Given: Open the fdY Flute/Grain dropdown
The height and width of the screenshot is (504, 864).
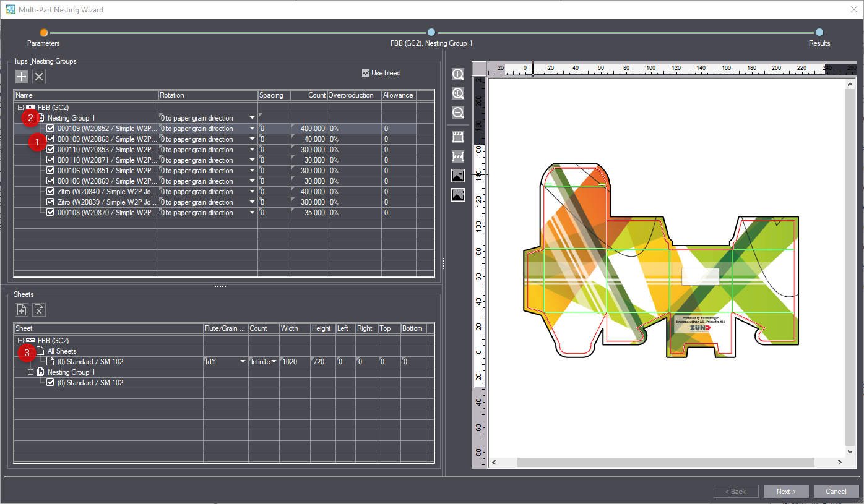Looking at the screenshot, I should point(243,362).
